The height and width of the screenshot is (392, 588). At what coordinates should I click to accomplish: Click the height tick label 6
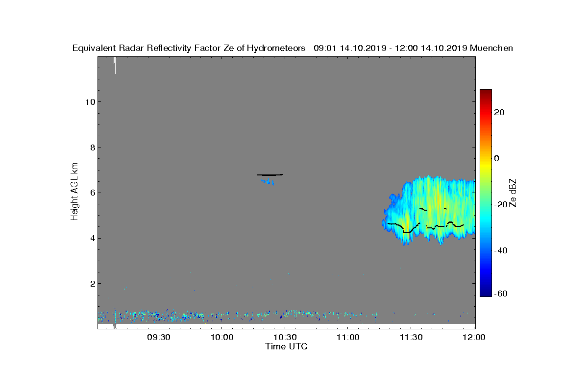92,193
